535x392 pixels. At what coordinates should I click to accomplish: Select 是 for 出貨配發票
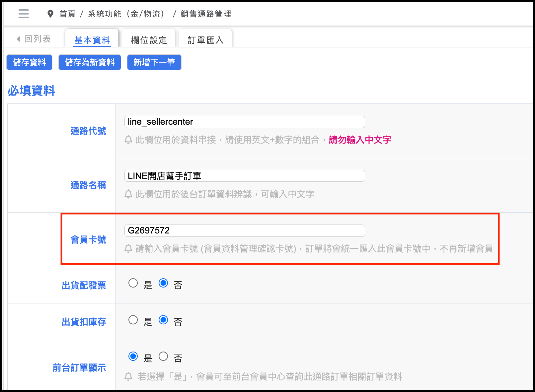(x=133, y=283)
